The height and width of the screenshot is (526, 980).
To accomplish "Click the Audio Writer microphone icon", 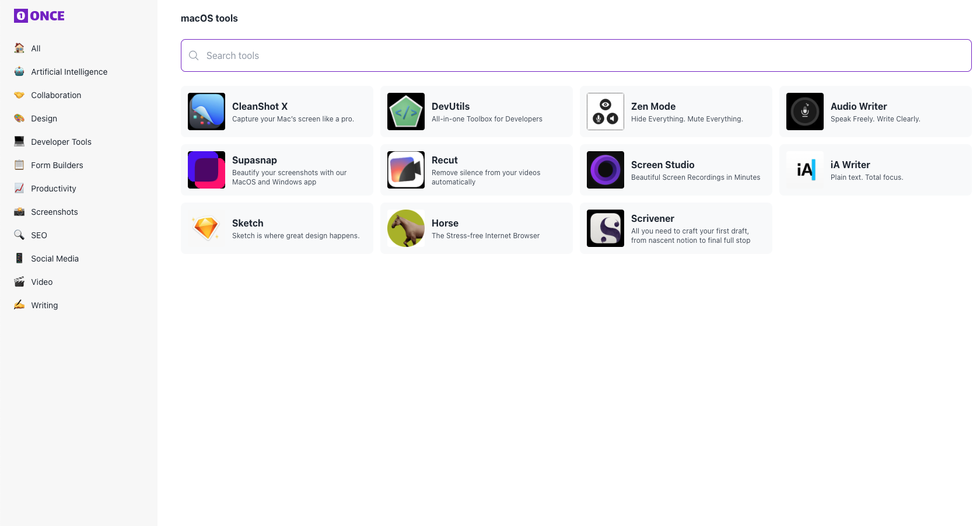I will [x=805, y=112].
